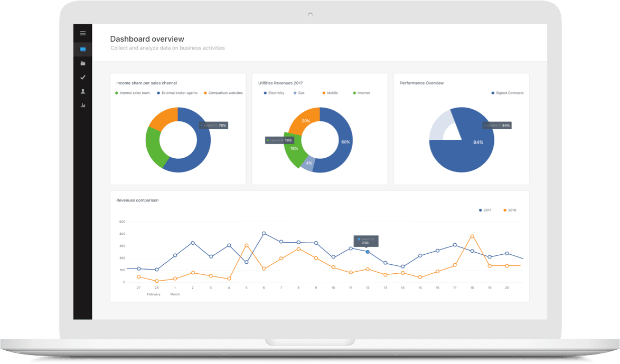Open the folder icon in the sidebar
Viewport: 620px width, 364px height.
pos(82,63)
